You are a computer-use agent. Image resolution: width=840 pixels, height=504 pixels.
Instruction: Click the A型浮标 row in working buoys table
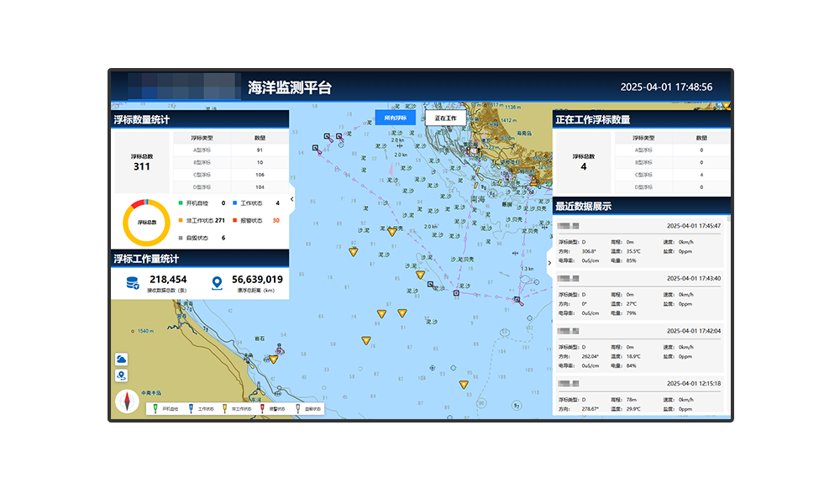[672, 150]
